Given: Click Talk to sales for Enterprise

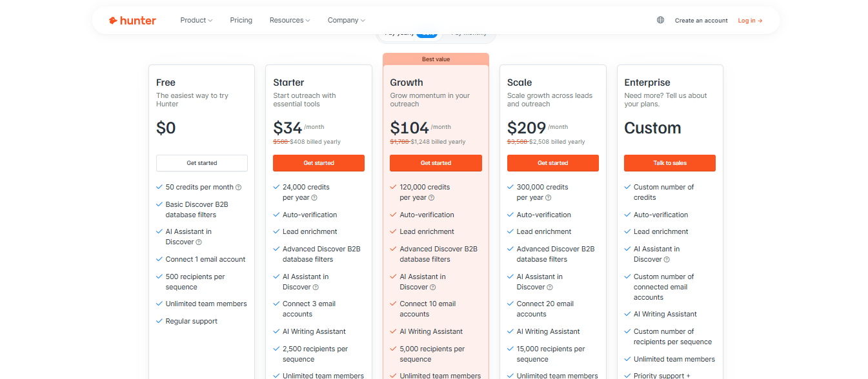Looking at the screenshot, I should pos(669,162).
